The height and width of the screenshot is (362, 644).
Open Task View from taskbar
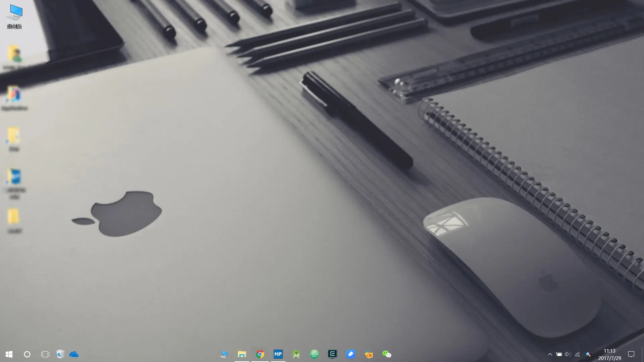(x=45, y=354)
